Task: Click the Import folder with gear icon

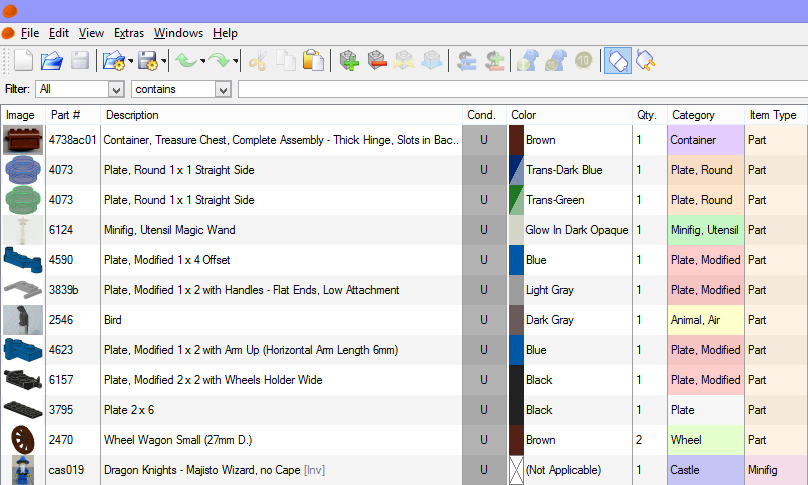Action: (113, 61)
